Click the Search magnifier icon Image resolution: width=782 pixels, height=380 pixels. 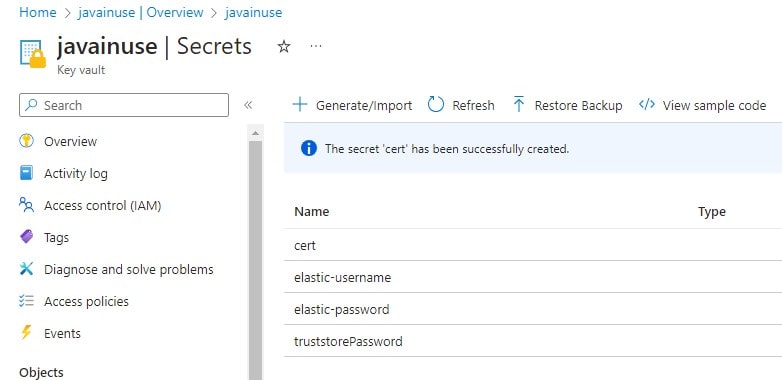31,105
